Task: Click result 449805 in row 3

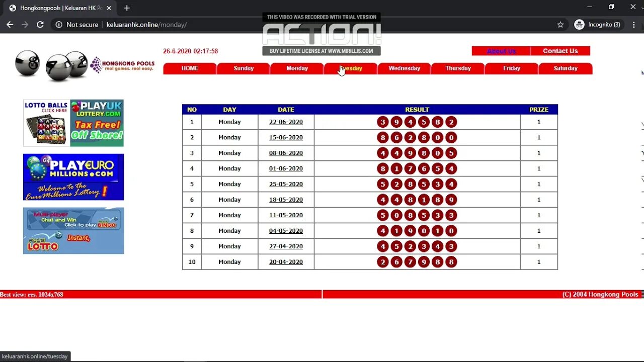Action: coord(417,153)
